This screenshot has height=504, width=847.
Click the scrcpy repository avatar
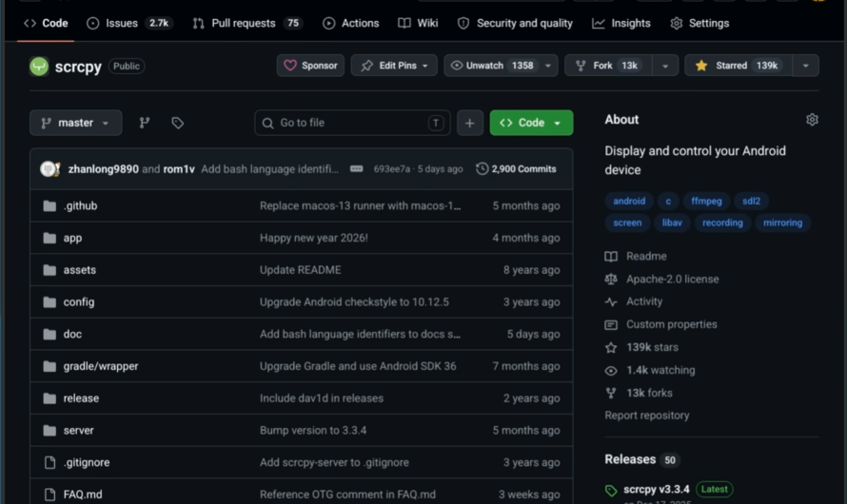point(39,66)
